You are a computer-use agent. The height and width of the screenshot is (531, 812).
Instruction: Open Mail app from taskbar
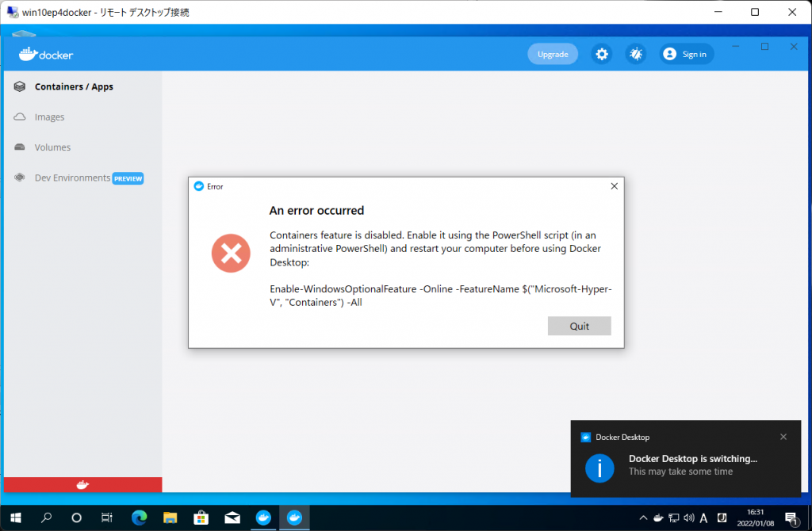point(232,518)
